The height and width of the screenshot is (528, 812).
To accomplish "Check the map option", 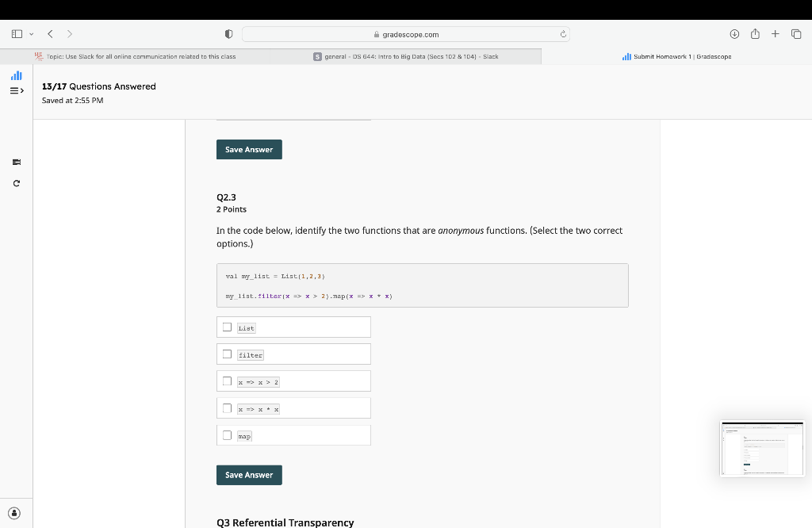I will click(227, 435).
